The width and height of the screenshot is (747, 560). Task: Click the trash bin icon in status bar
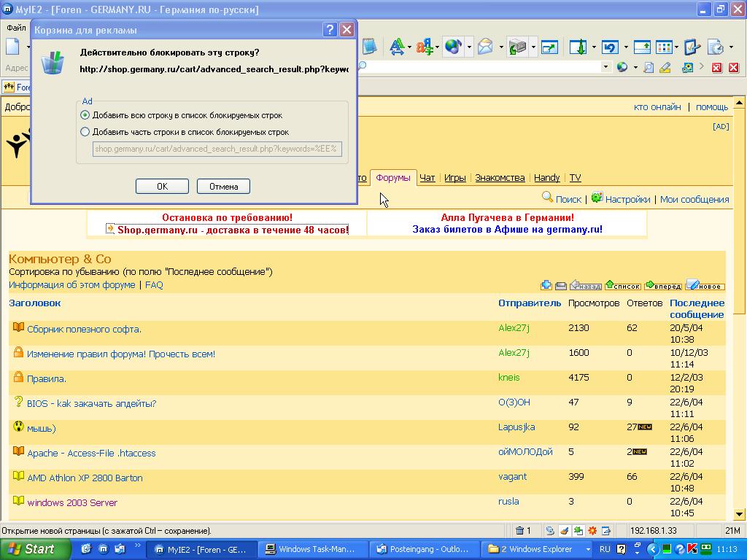tap(519, 530)
